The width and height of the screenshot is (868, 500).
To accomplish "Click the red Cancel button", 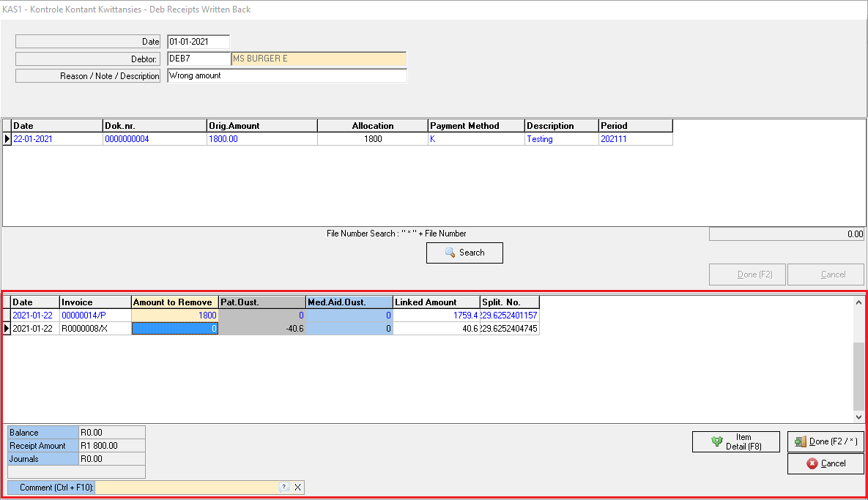I will tap(826, 463).
